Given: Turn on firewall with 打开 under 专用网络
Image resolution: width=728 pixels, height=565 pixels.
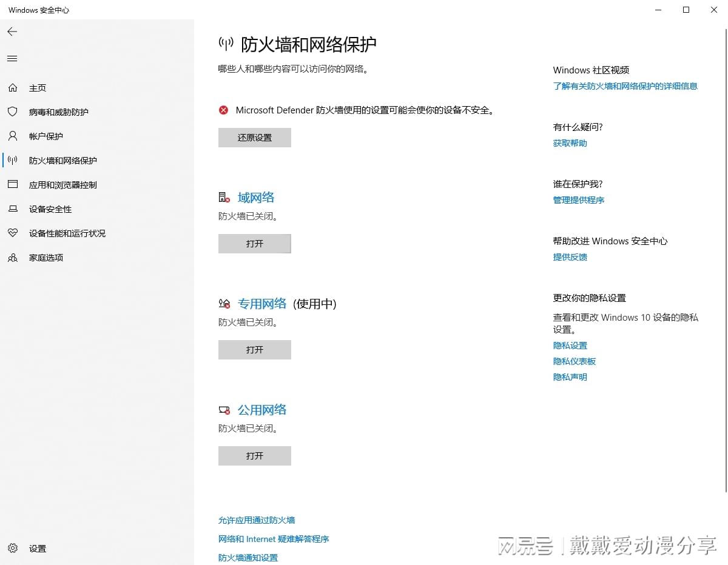Looking at the screenshot, I should (x=255, y=350).
